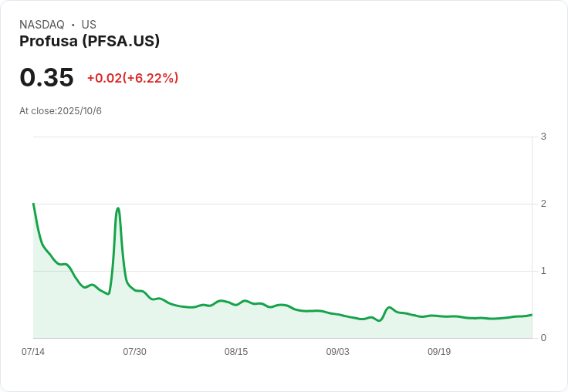This screenshot has width=568, height=392.
Task: Select the 1 value on y-axis
Action: [x=543, y=271]
